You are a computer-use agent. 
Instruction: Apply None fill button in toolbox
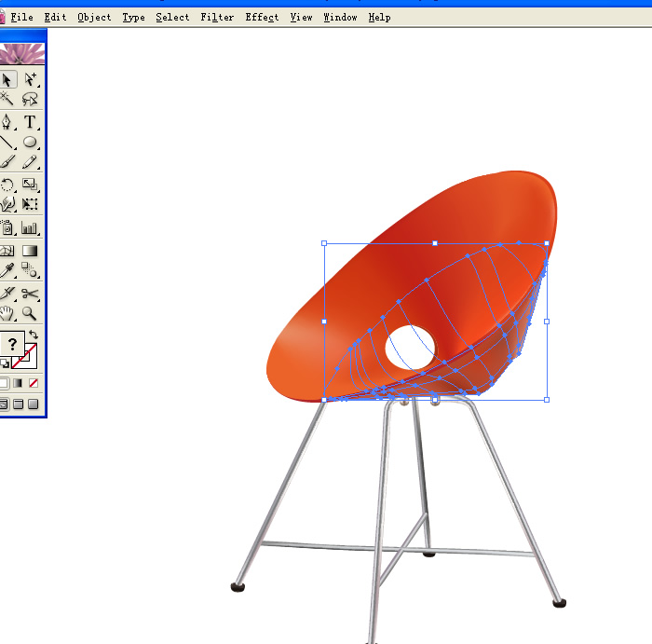tap(34, 383)
